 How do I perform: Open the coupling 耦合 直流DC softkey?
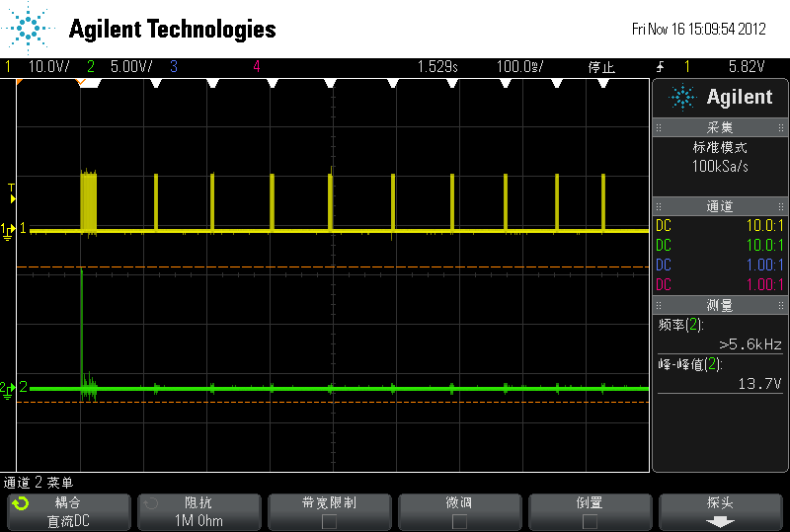[69, 512]
